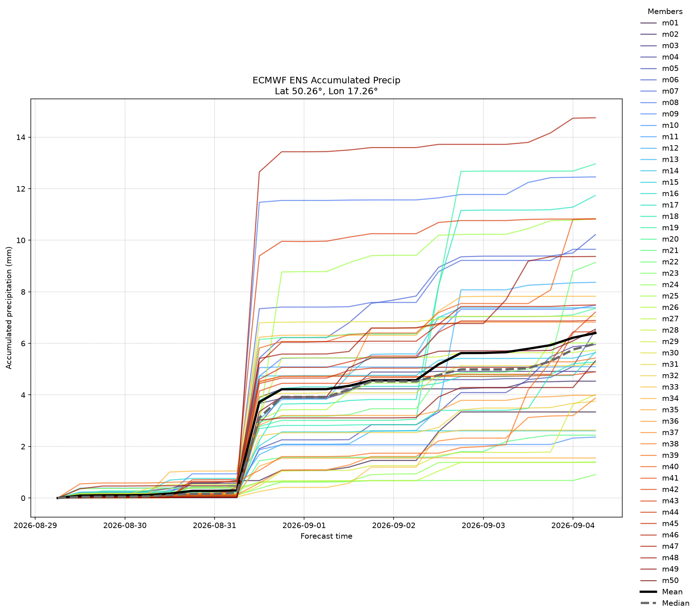
Task: Select the m46 legend line swatch
Action: click(648, 535)
